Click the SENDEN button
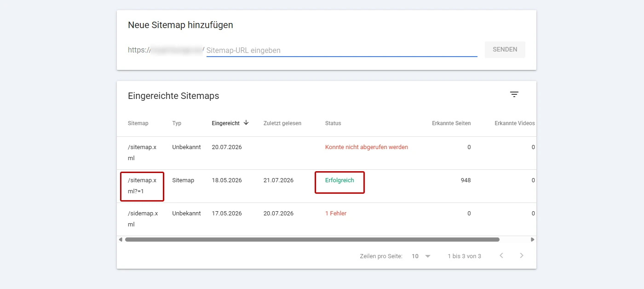 tap(505, 49)
